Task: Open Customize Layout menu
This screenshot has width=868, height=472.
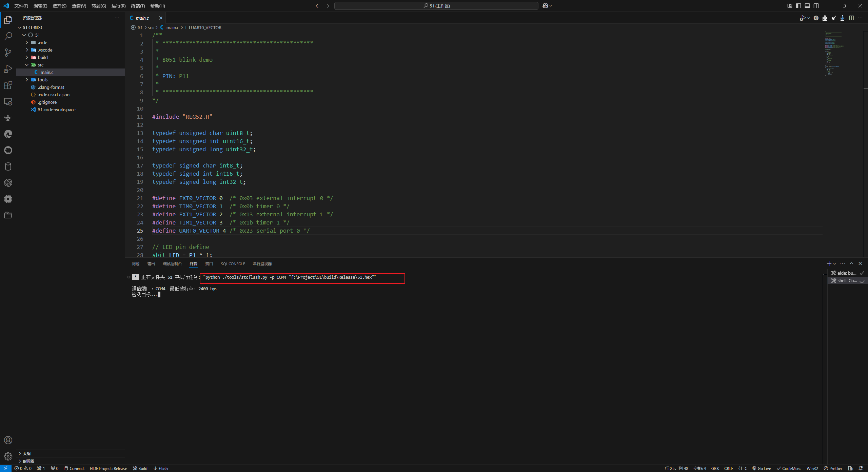Action: point(790,6)
